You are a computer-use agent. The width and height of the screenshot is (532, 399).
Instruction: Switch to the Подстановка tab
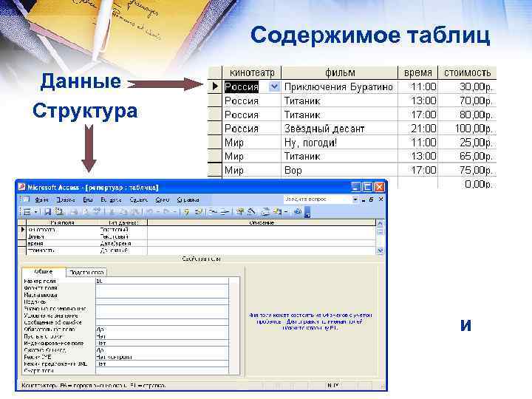point(86,272)
